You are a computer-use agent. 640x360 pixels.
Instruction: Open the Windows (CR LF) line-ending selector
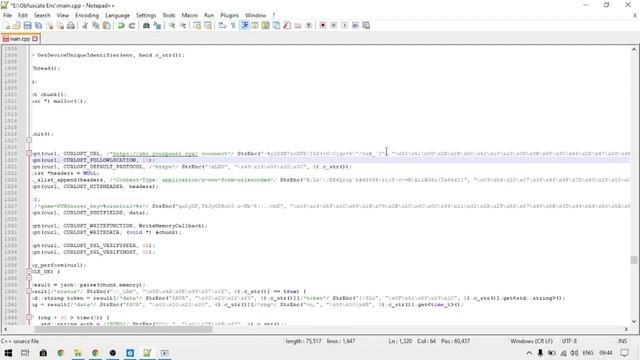531,341
